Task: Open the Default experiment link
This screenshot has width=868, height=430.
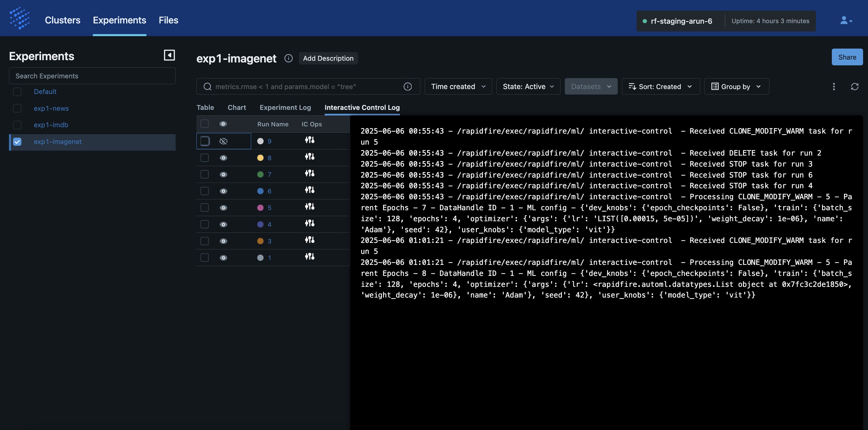Action: [45, 92]
